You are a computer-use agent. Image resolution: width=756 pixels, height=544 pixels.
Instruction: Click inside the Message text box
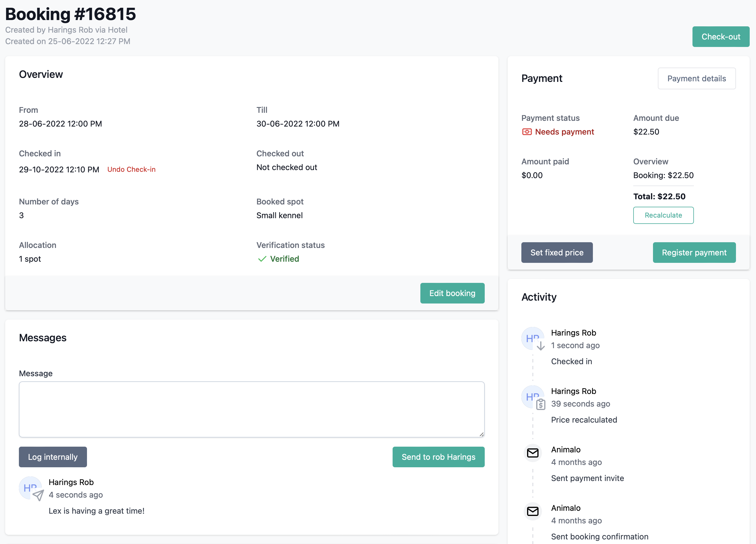252,410
